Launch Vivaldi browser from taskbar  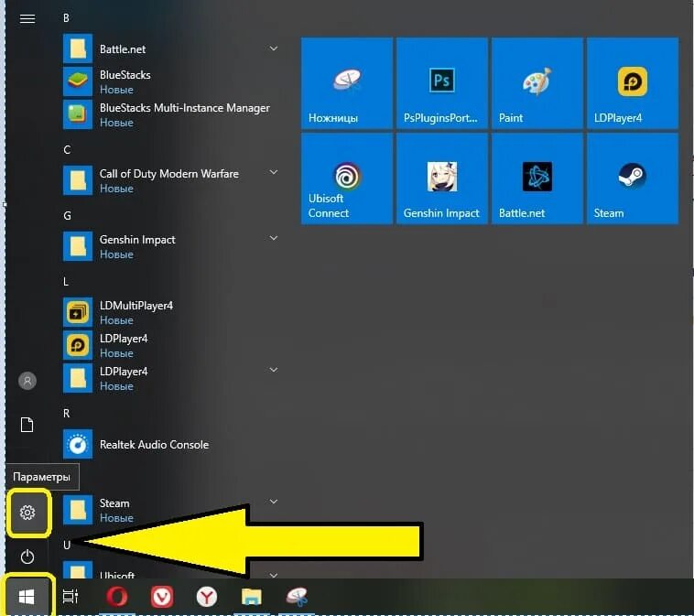tap(162, 597)
